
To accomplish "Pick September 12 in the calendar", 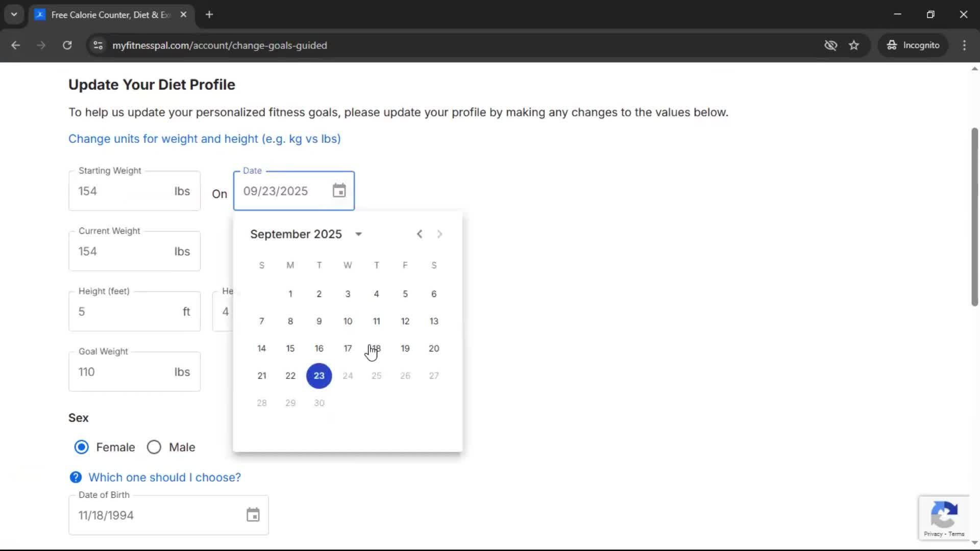I will coord(405,321).
